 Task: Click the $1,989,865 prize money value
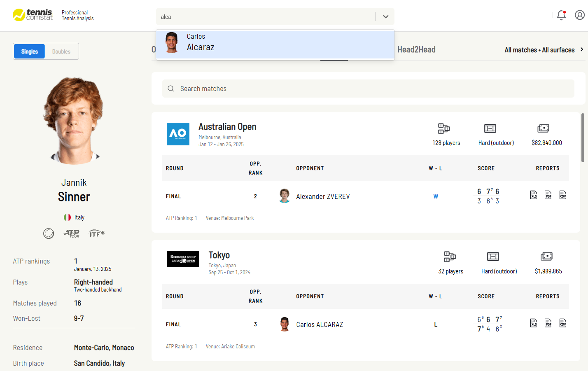[x=548, y=271]
